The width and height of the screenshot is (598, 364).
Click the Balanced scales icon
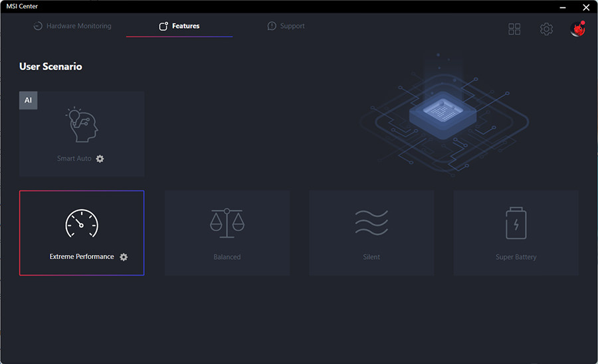coord(227,223)
